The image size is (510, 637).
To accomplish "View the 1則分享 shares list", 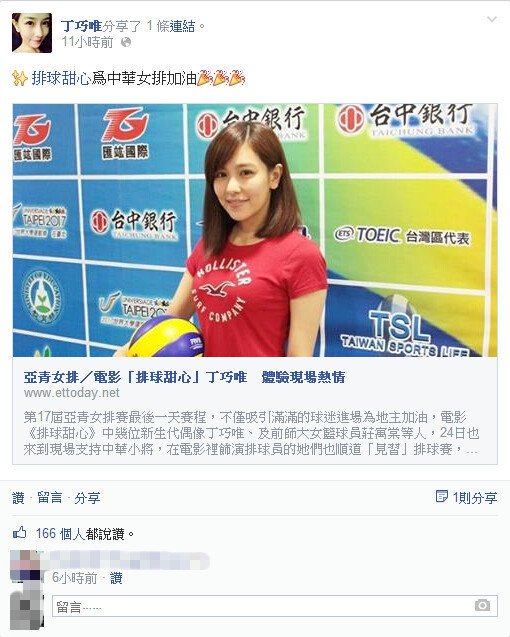I will [475, 498].
